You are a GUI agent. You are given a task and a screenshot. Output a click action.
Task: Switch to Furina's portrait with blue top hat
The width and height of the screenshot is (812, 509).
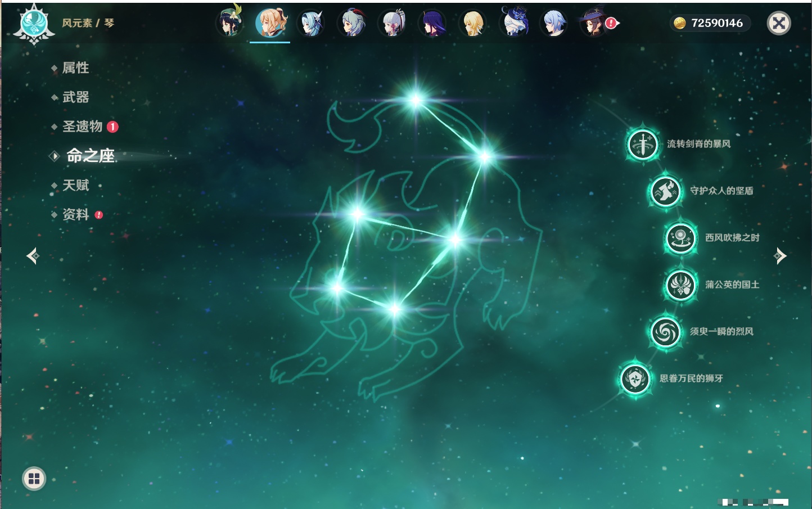coord(514,22)
